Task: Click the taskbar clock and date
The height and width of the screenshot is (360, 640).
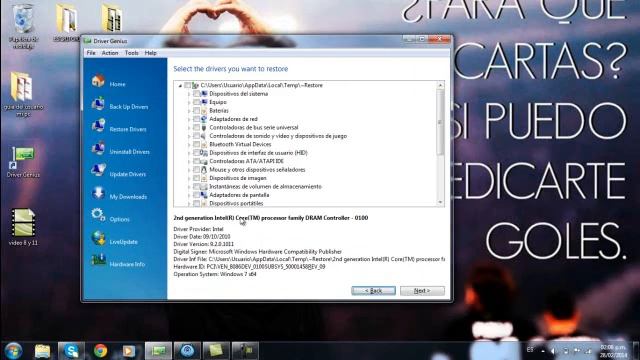Action: 613,351
